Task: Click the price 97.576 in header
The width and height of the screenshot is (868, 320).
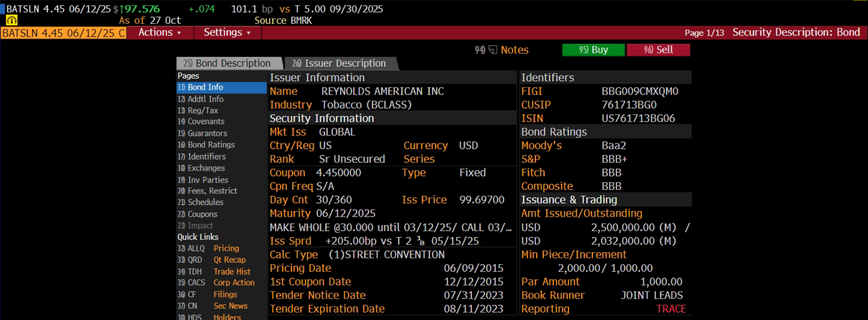Action: click(x=142, y=9)
